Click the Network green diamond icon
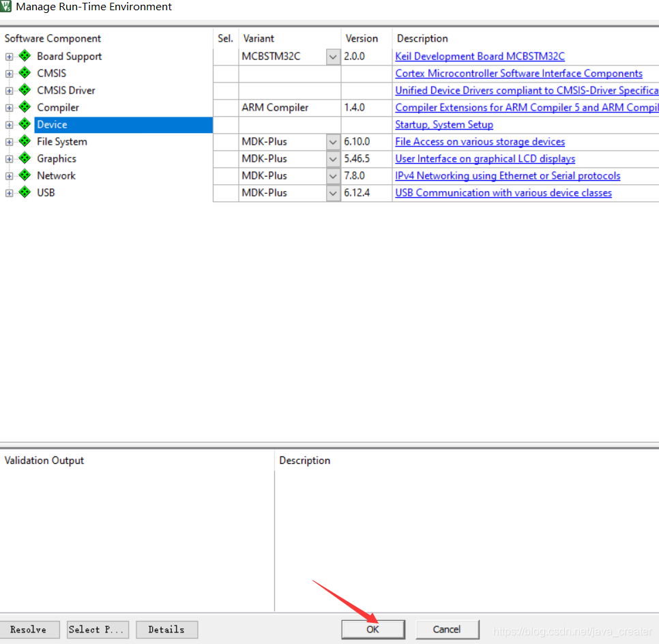The image size is (659, 644). click(x=25, y=175)
